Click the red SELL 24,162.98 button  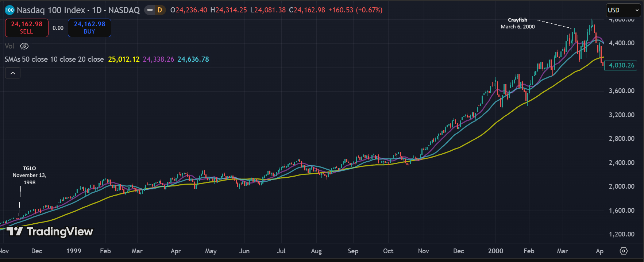coord(27,28)
